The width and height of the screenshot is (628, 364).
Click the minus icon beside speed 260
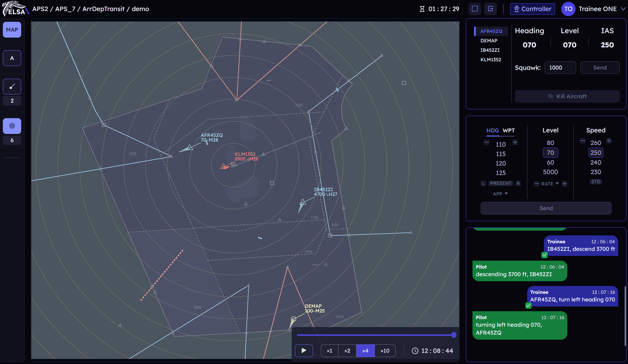click(583, 141)
